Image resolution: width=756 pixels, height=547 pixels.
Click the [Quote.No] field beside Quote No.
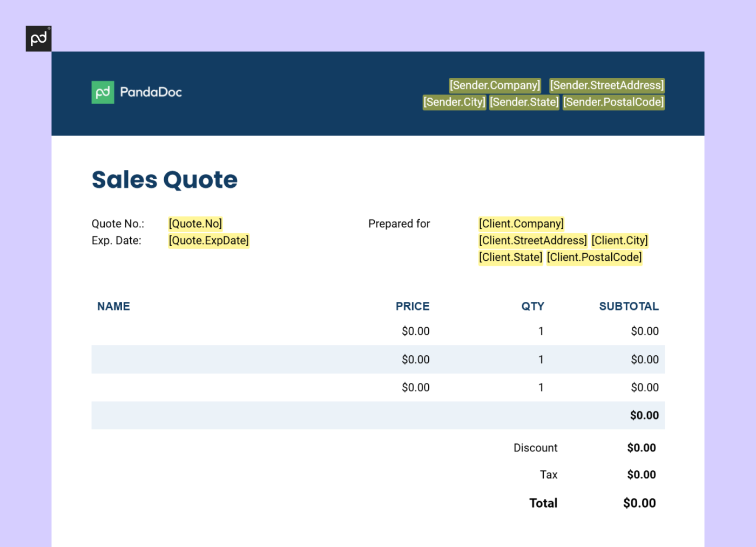tap(195, 223)
